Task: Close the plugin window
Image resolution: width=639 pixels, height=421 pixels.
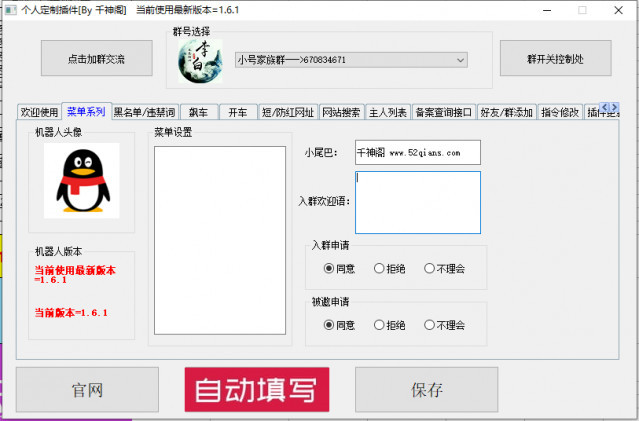Action: [x=618, y=10]
